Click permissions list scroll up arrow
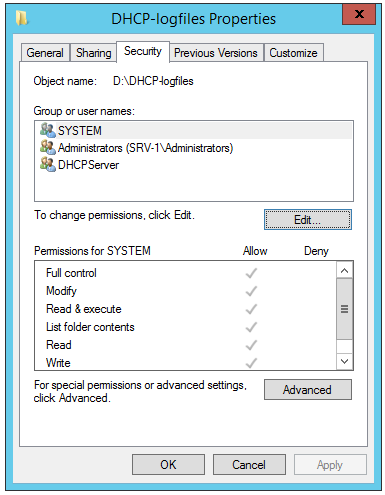385x495 pixels. tap(344, 270)
